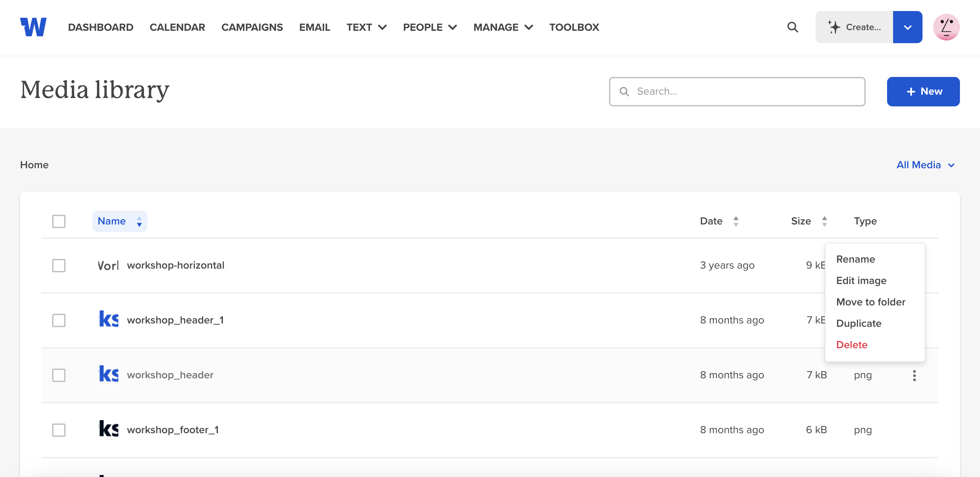Click the + New button

click(x=923, y=91)
